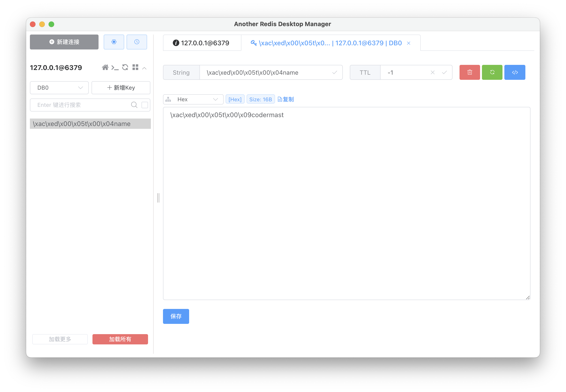Open command dump with blue code button
The image size is (566, 392).
click(x=515, y=73)
